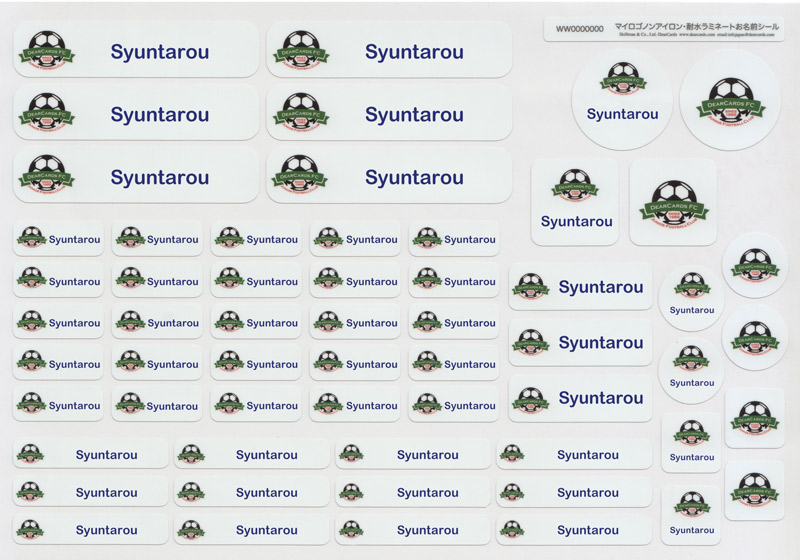Select the bottom small square Syuntarou sticker
Image resolution: width=800 pixels, height=560 pixels.
(x=691, y=515)
